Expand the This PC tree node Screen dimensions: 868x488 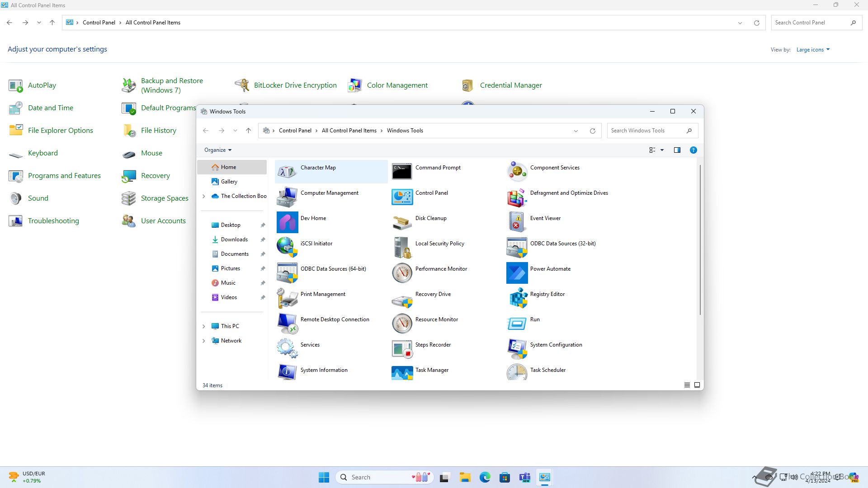203,326
